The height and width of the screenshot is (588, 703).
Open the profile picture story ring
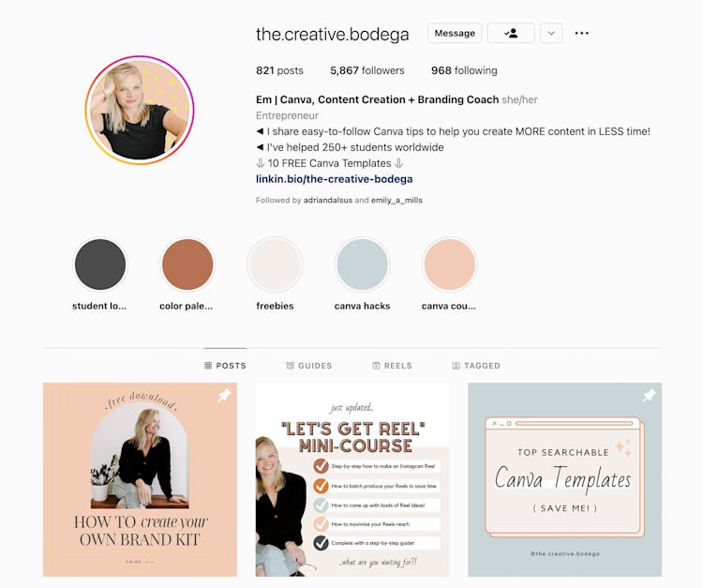(x=140, y=110)
